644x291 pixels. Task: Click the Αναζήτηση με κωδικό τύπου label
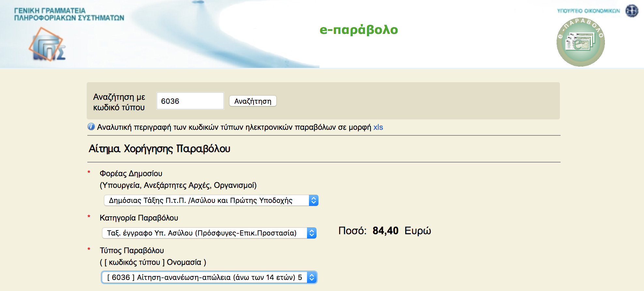(119, 102)
